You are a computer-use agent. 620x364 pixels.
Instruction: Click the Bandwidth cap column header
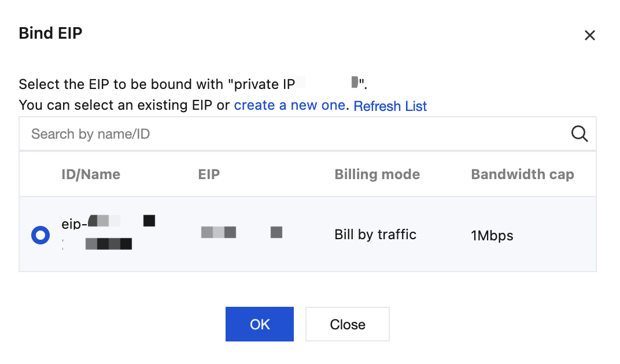[x=522, y=174]
